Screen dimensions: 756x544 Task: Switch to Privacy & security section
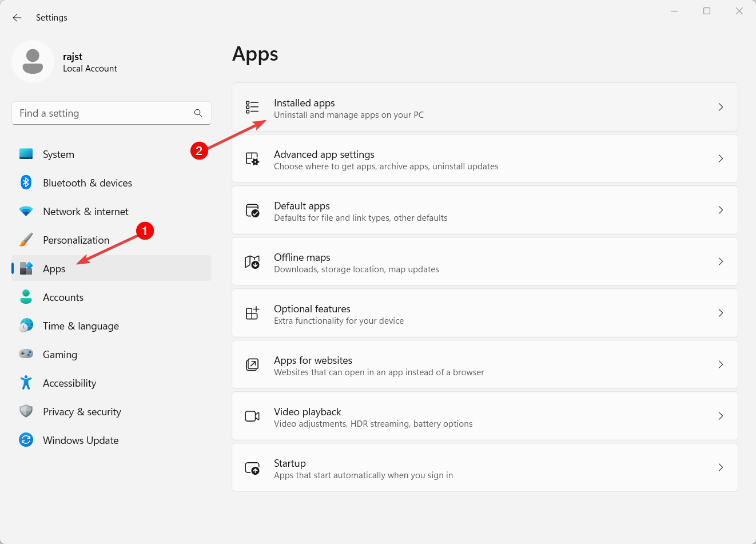pos(82,412)
